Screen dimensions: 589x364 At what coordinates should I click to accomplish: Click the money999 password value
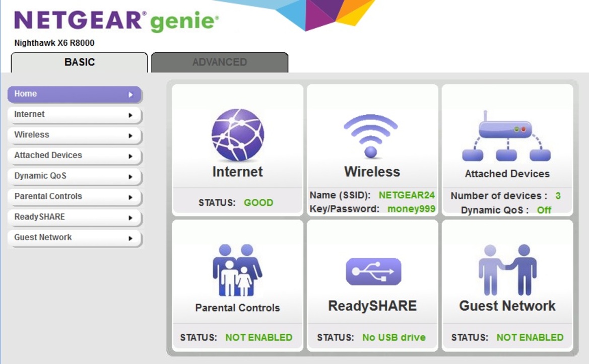[x=411, y=209]
